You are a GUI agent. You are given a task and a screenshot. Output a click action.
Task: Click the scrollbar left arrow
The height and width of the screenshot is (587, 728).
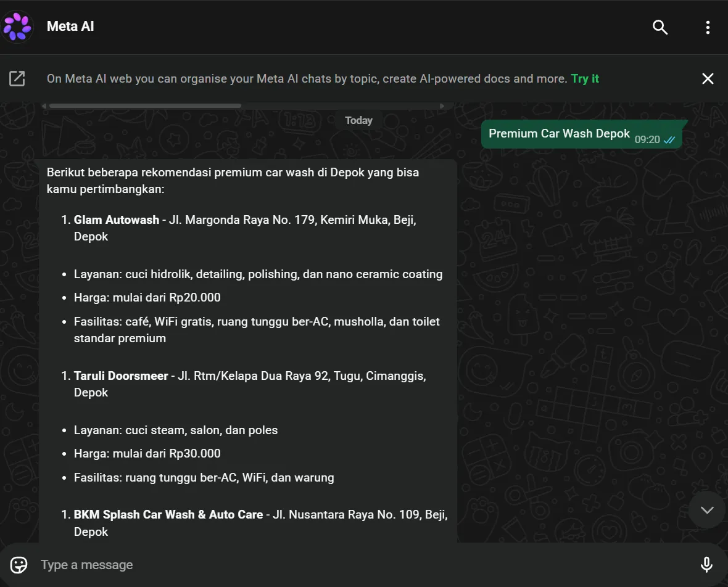44,106
